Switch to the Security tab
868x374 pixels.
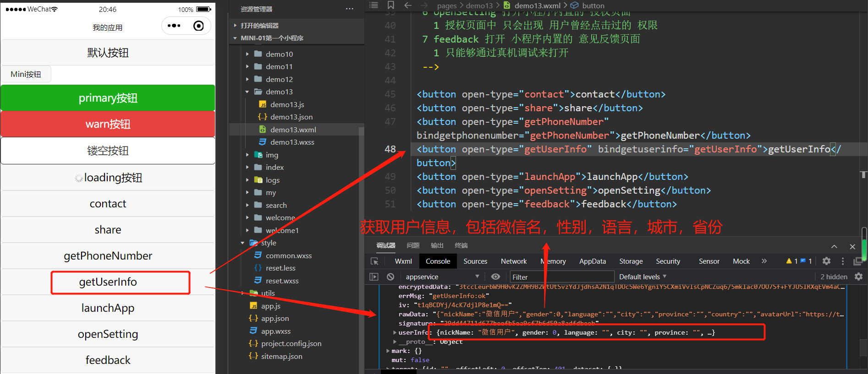tap(668, 261)
